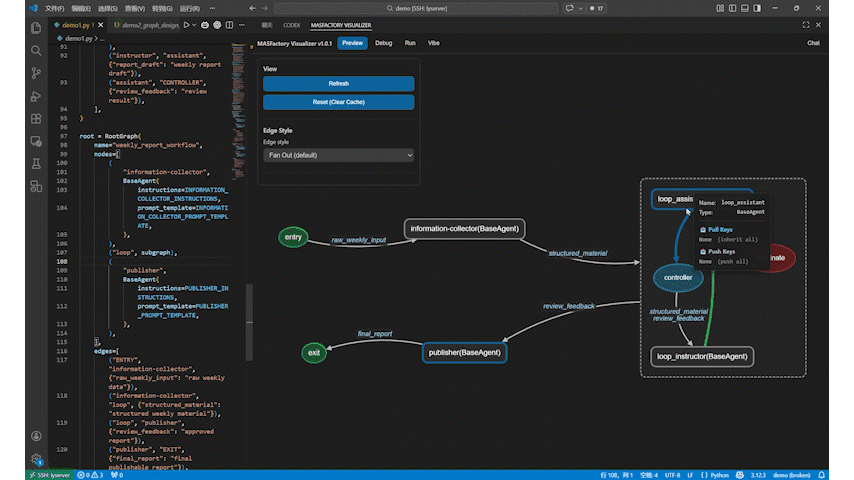Click the Reset (Clear Cache) button
This screenshot has width=854, height=480.
(x=338, y=102)
